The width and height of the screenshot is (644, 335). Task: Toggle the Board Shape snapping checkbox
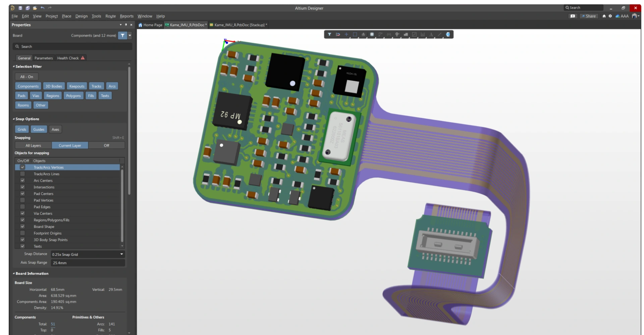point(22,226)
